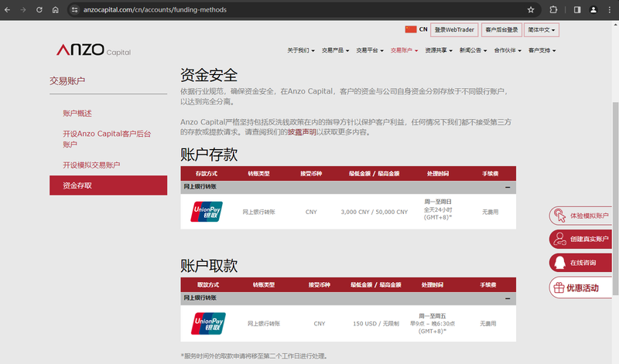Click the 150 USD / 无限制 cell
The width and height of the screenshot is (619, 364).
pyautogui.click(x=376, y=324)
